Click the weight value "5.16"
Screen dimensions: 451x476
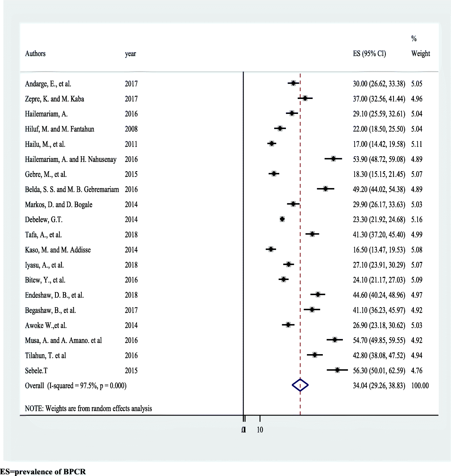pos(417,220)
